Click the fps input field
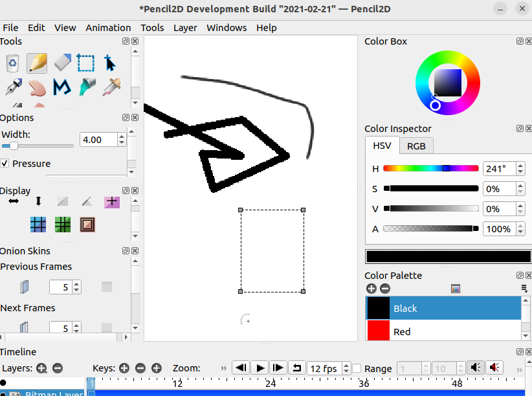The width and height of the screenshot is (532, 396). (325, 368)
